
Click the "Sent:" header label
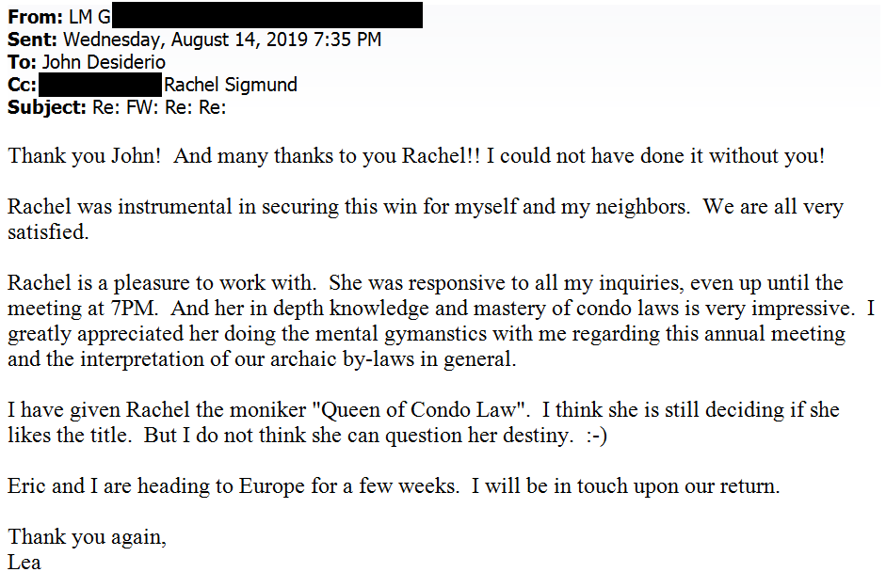(33, 40)
